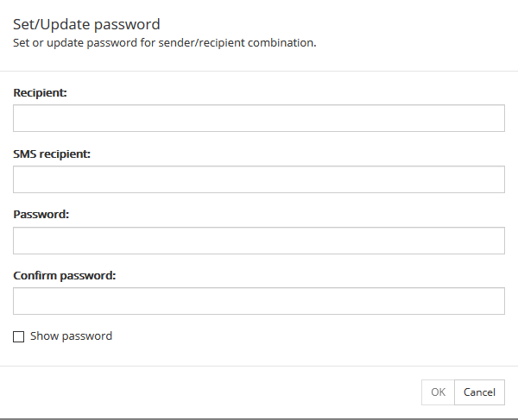The height and width of the screenshot is (420, 518).
Task: Click the 'SMS recipient:' label
Action: [x=53, y=154]
